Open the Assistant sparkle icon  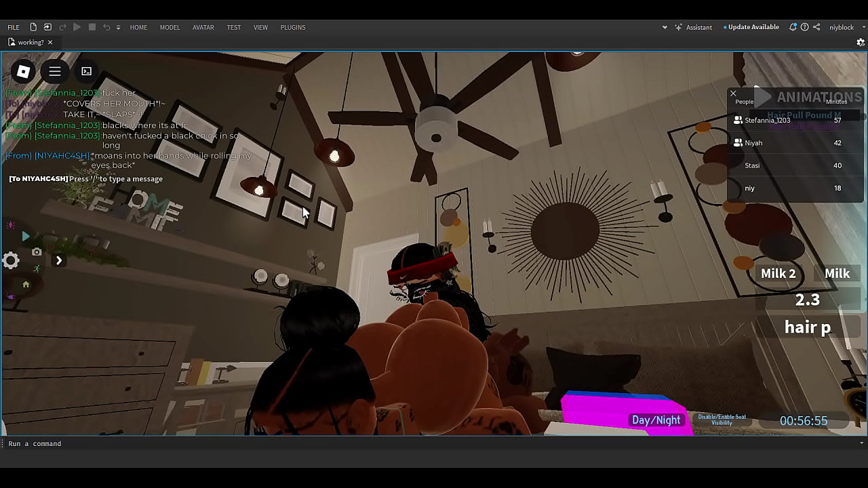(678, 27)
